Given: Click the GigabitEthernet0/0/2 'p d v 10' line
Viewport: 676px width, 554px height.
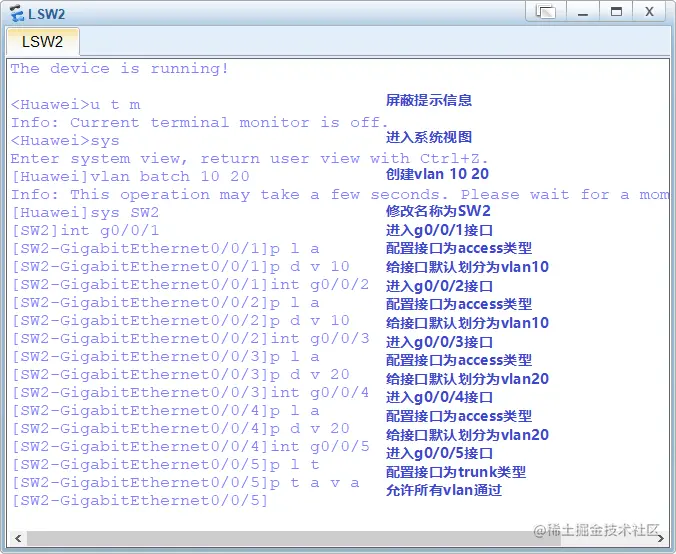Looking at the screenshot, I should coord(180,321).
